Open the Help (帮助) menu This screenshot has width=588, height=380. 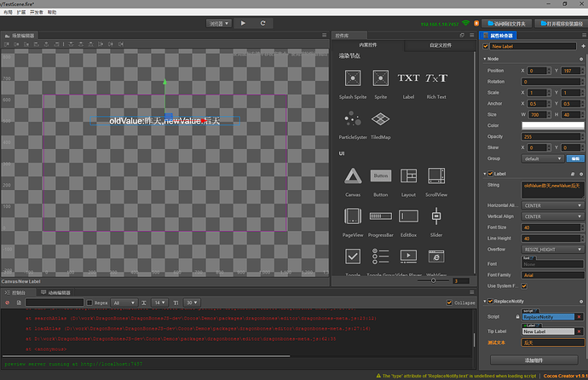(52, 13)
